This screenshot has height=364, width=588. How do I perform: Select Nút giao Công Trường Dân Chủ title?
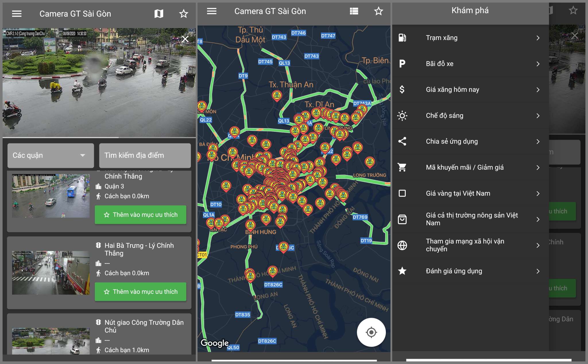coord(144,326)
